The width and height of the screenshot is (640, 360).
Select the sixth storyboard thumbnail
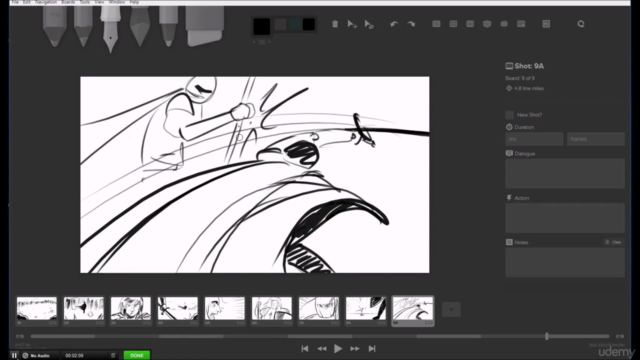tap(271, 311)
